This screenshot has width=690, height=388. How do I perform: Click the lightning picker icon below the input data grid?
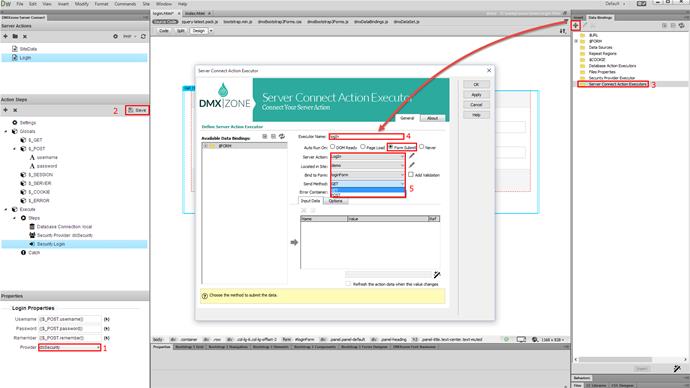point(437,275)
